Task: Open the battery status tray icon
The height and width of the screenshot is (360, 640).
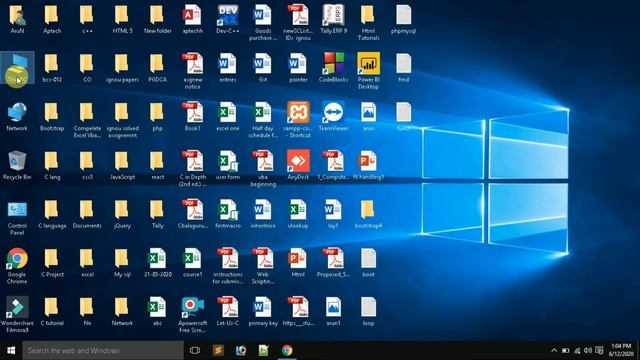Action: tap(565, 350)
